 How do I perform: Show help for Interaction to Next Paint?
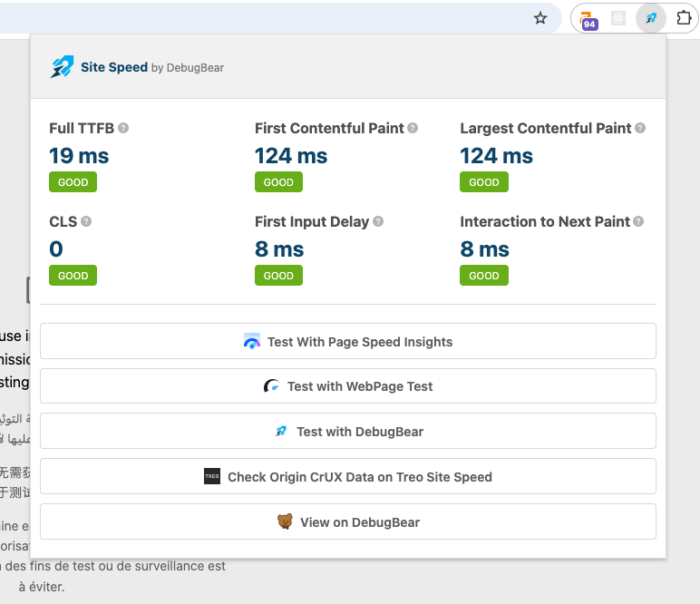[638, 221]
